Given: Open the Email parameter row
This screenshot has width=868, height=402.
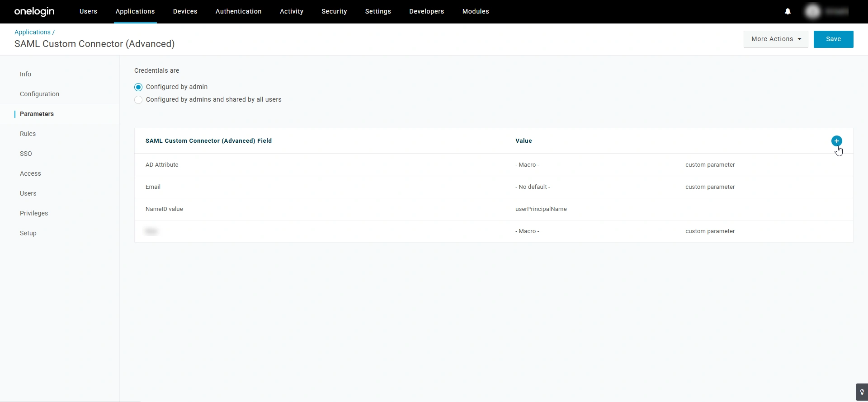Looking at the screenshot, I should click(494, 187).
